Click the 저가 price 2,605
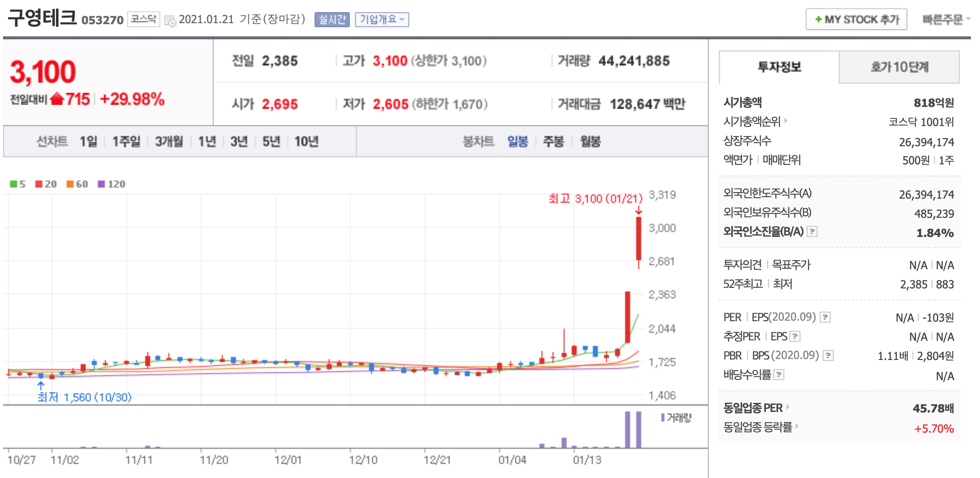Screen dimensions: 980x478 pos(391,104)
